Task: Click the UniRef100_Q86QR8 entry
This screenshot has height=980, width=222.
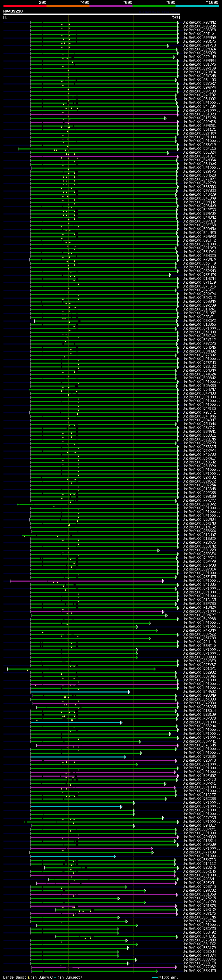Action: pos(199,53)
